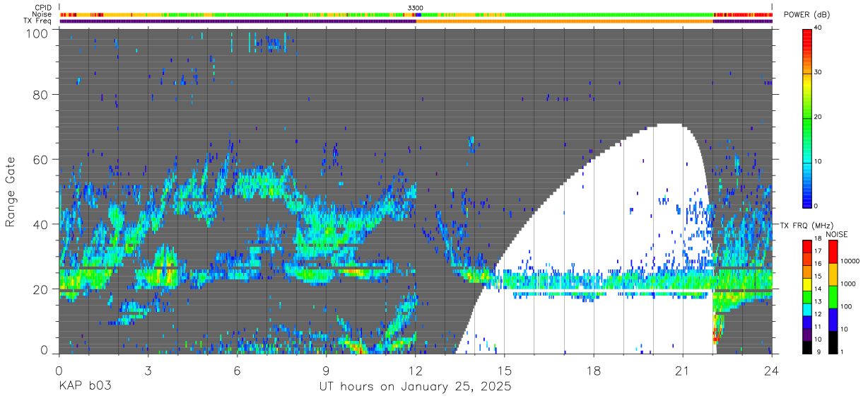Click the 18 tick on the UT hours axis
Image resolution: width=868 pixels, height=401 pixels.
pyautogui.click(x=594, y=370)
